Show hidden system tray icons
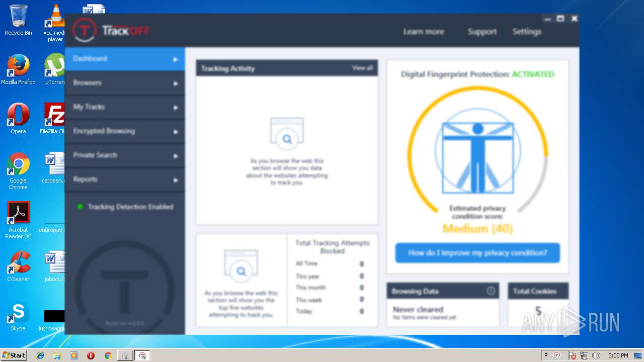This screenshot has width=644, height=362. [546, 355]
